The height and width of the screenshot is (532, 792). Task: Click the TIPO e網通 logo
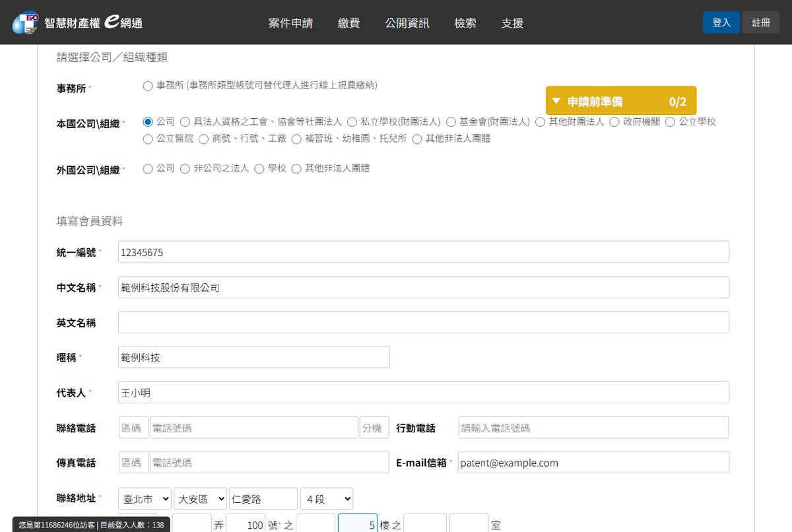point(78,22)
